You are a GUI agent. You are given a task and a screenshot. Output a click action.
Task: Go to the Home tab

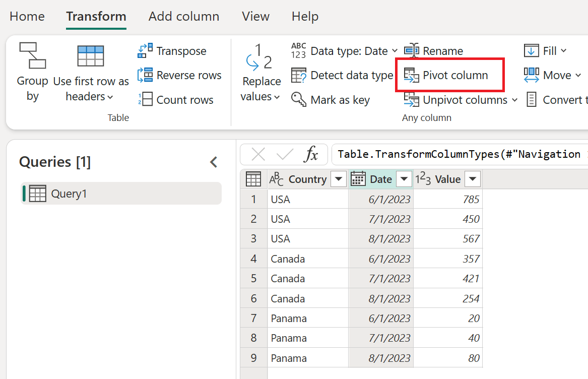pos(27,16)
